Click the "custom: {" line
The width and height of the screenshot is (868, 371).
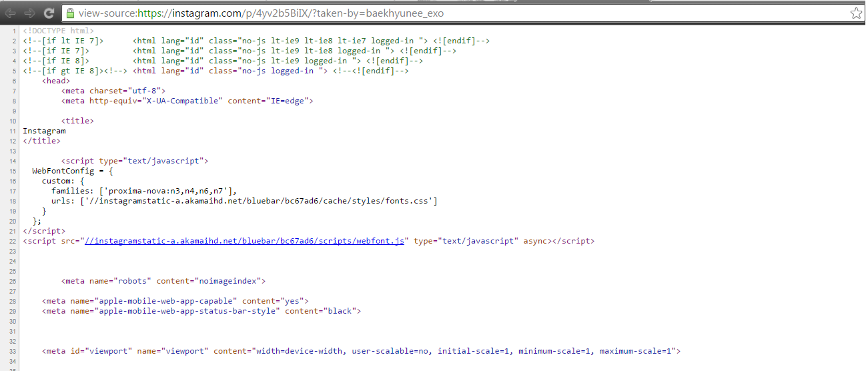(x=63, y=181)
